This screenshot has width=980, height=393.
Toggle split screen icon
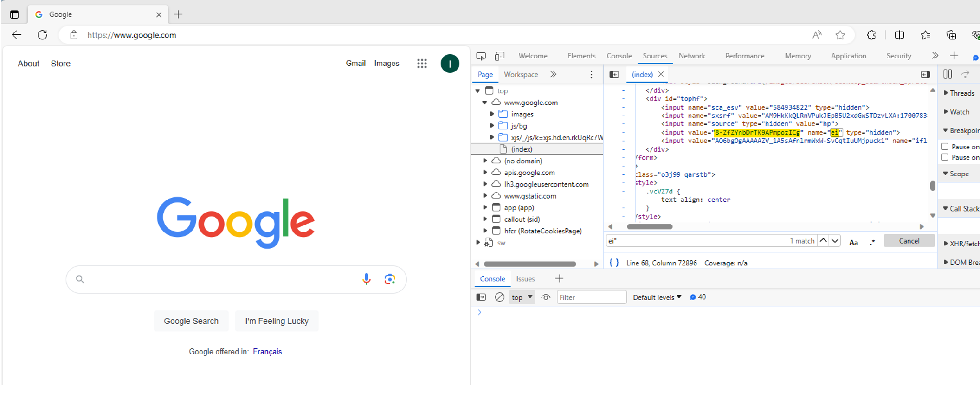point(899,35)
